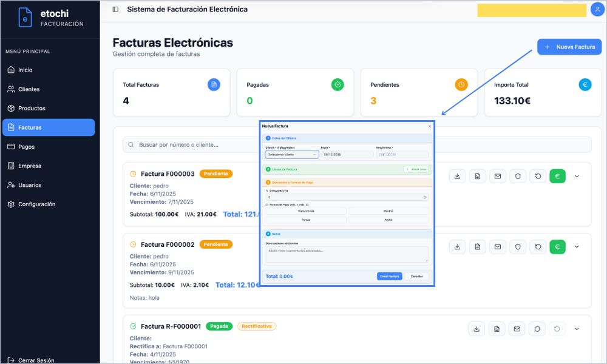
Task: Open document view icon for Factura R-F000001
Action: click(x=497, y=329)
